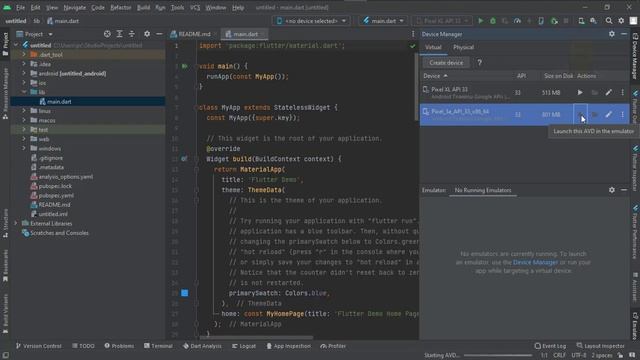Image resolution: width=640 pixels, height=360 pixels.
Task: Open more actions for Pixel_3a_API_33 row
Action: point(622,115)
